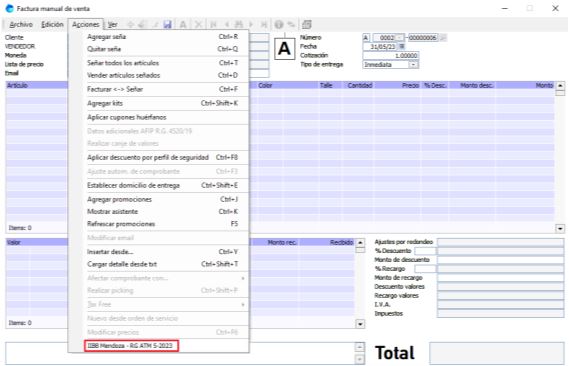Expand the Afectar comprobante con submenu arrow
Image resolution: width=569 pixels, height=366 pixels.
(x=243, y=278)
